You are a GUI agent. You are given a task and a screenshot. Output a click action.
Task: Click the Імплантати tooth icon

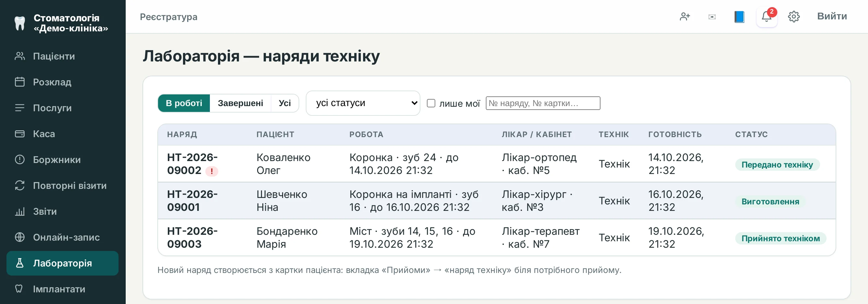tap(19, 289)
